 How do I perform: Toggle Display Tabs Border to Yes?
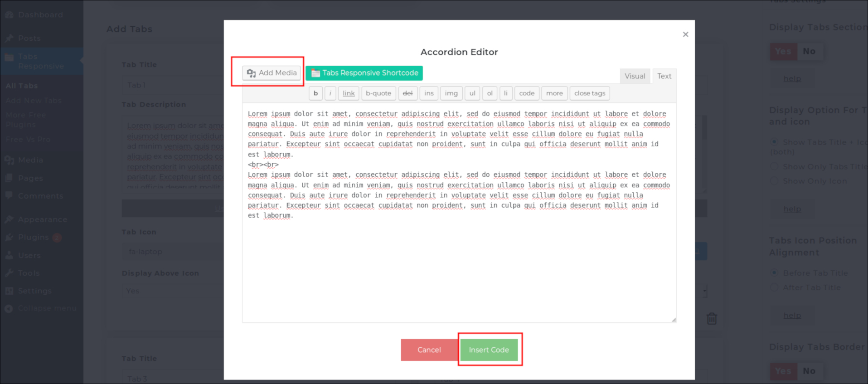pyautogui.click(x=783, y=371)
